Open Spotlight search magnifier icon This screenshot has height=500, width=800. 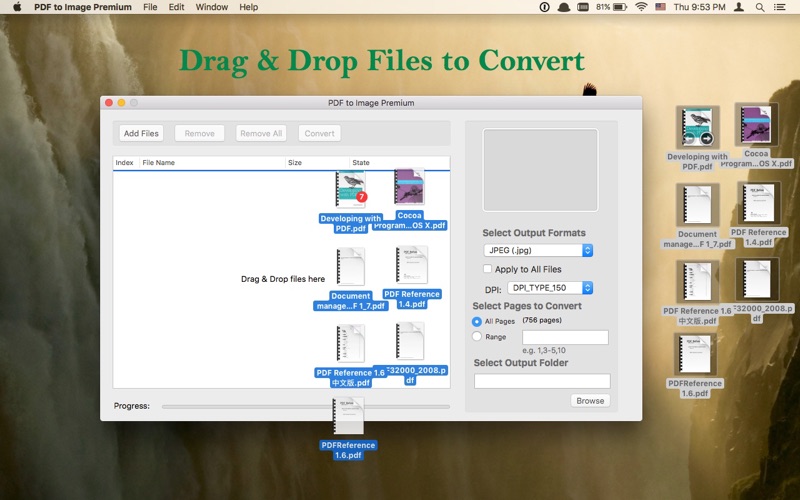coord(760,7)
